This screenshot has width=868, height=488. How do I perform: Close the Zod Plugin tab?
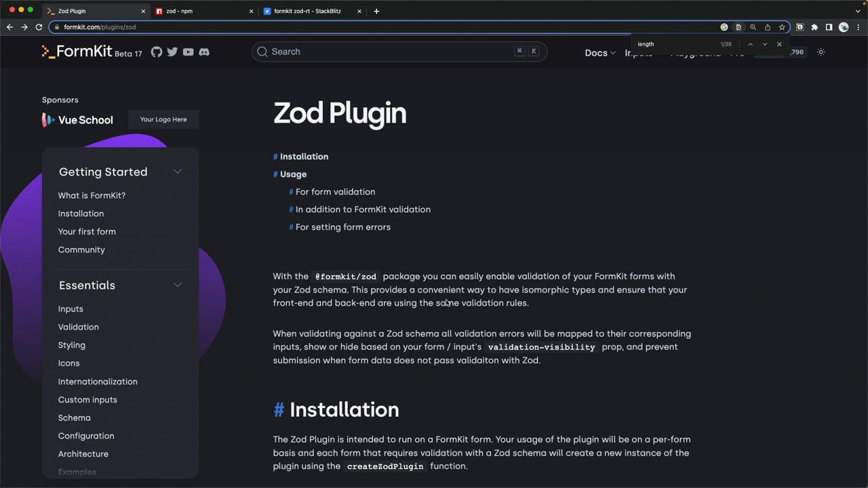click(143, 11)
